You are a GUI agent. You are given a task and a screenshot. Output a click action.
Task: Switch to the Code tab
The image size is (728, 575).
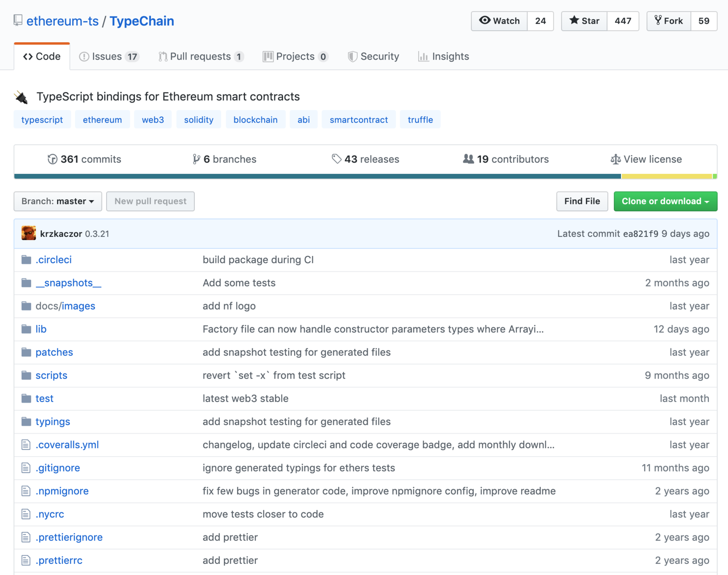pyautogui.click(x=42, y=56)
